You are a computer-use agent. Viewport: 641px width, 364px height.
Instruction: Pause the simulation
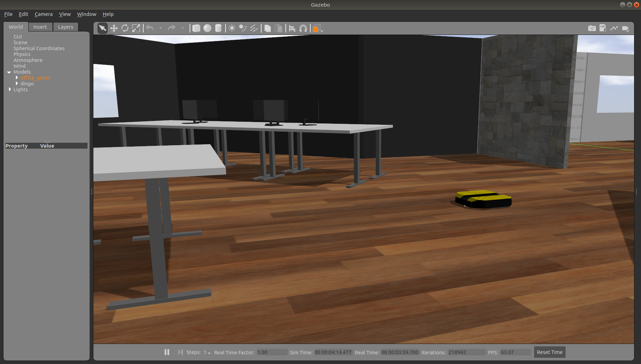(x=167, y=352)
